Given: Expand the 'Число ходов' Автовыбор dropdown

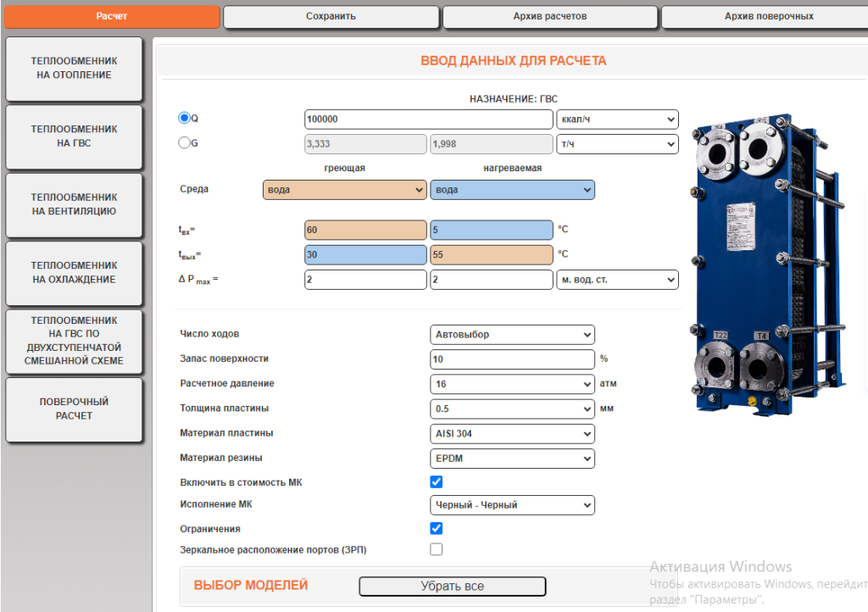Looking at the screenshot, I should click(512, 335).
